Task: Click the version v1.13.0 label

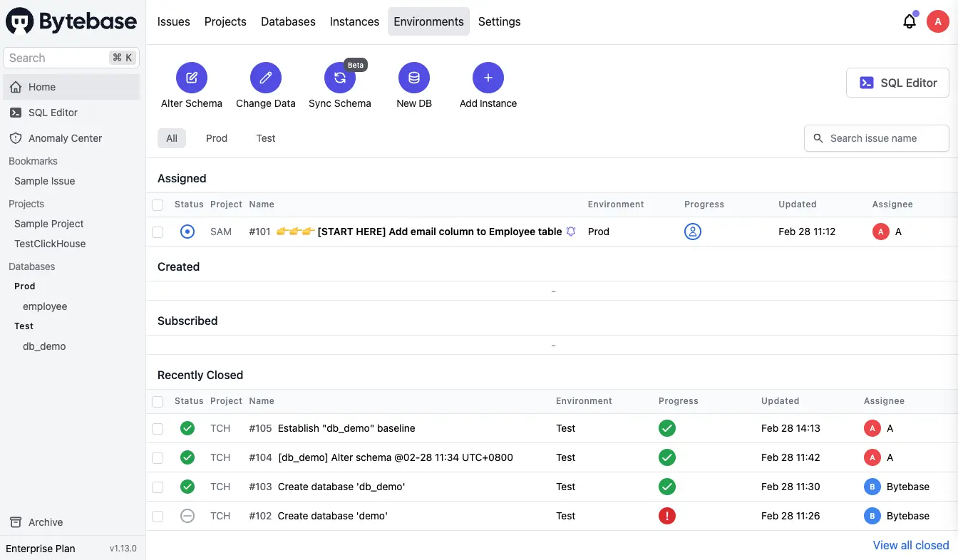Action: [123, 549]
